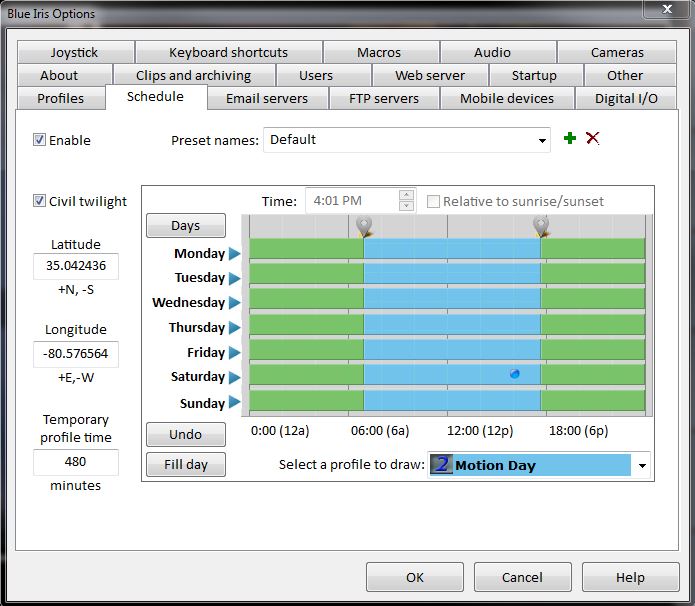Click the Temporary profile time field

click(76, 462)
